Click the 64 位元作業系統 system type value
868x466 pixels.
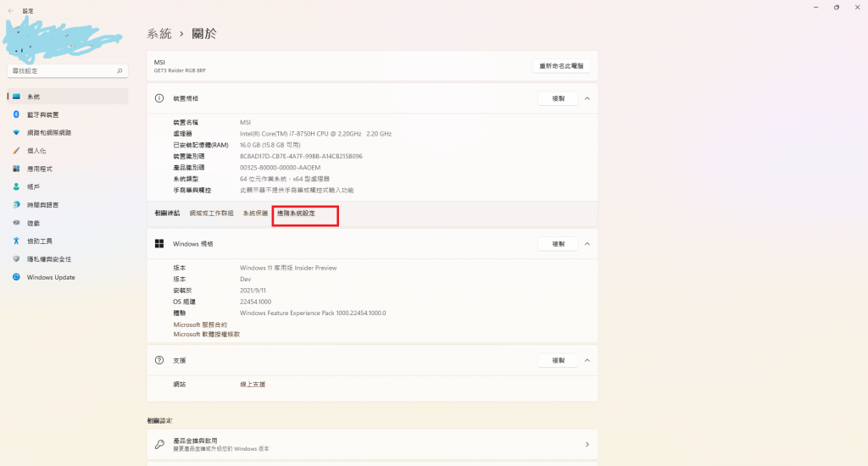point(285,180)
